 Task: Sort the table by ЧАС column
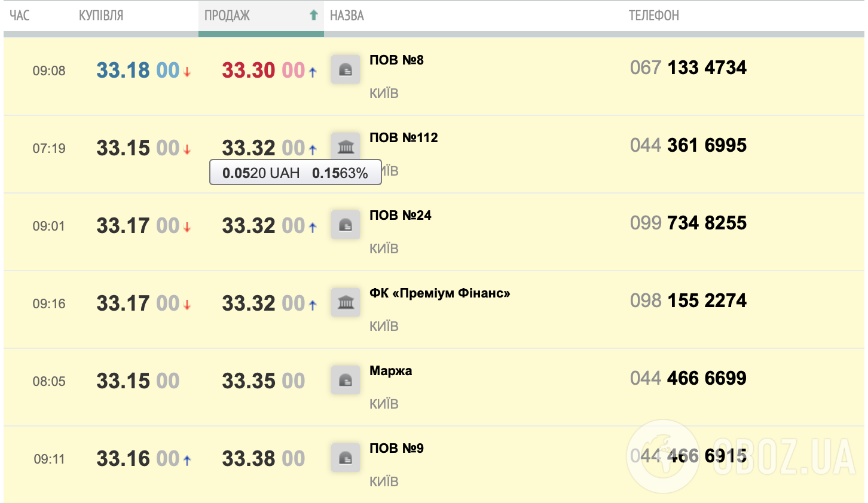point(20,16)
